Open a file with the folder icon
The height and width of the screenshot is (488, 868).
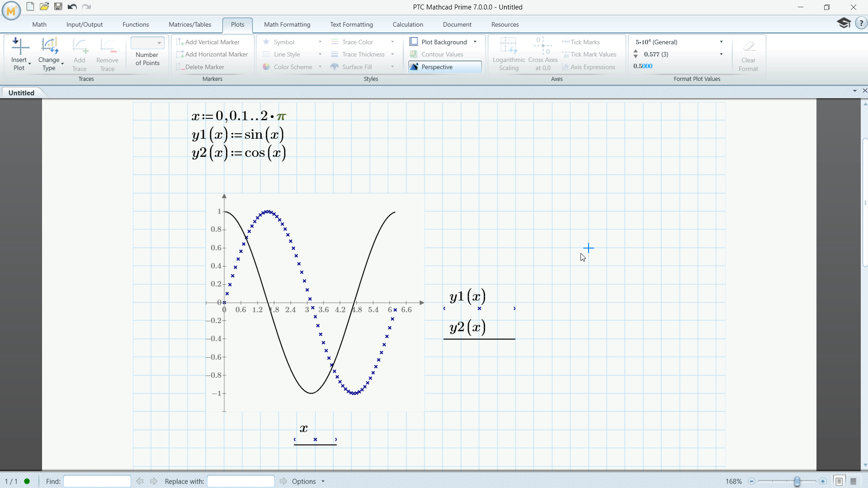click(44, 7)
